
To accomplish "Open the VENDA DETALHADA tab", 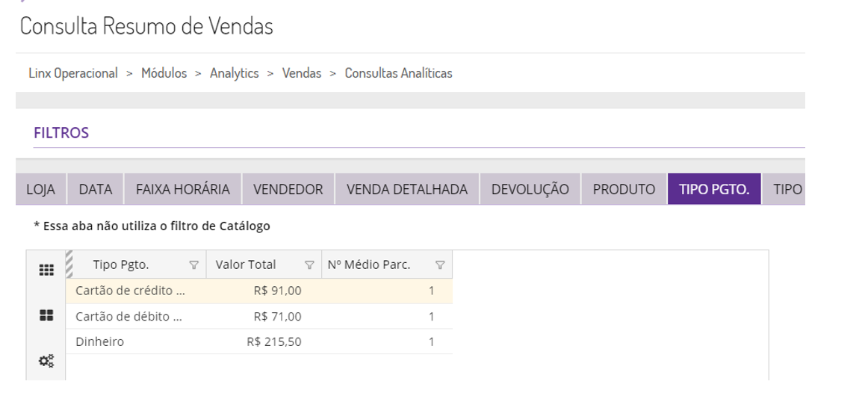I will pos(407,190).
